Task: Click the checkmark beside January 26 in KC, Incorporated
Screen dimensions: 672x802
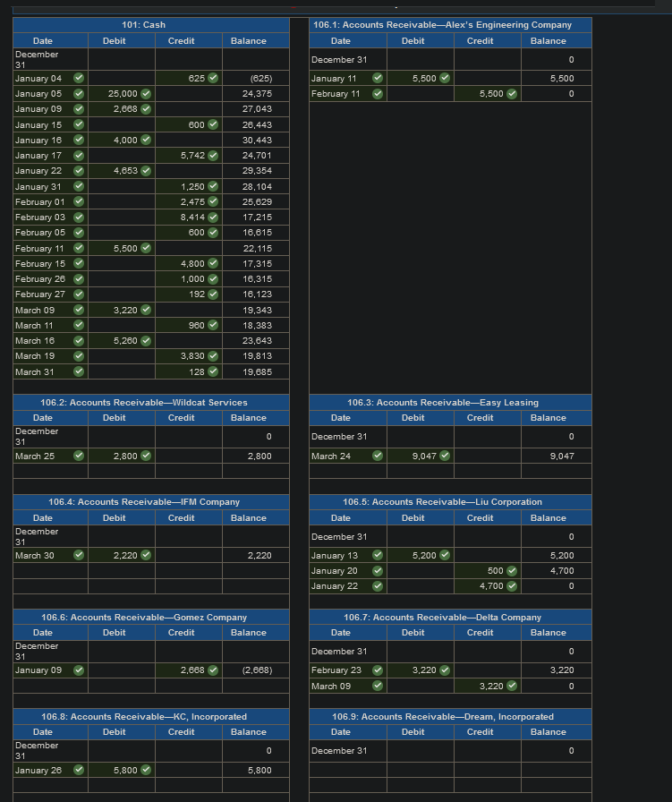Action: tap(79, 770)
